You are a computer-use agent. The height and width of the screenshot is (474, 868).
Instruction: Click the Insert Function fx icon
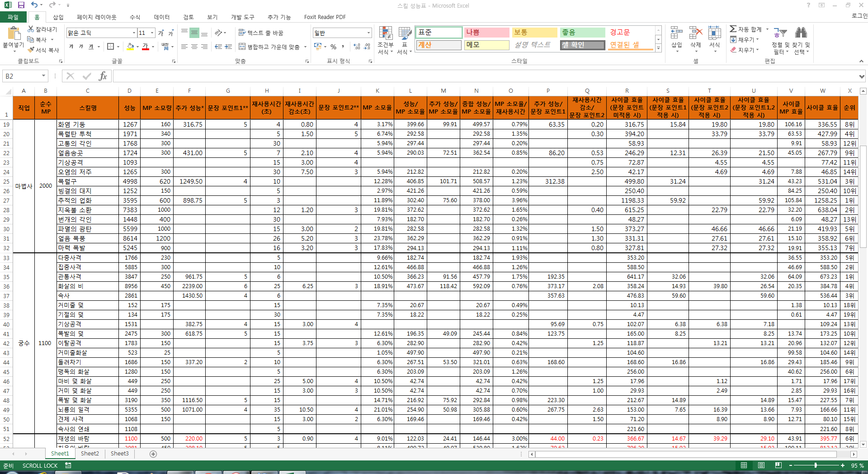(x=103, y=76)
